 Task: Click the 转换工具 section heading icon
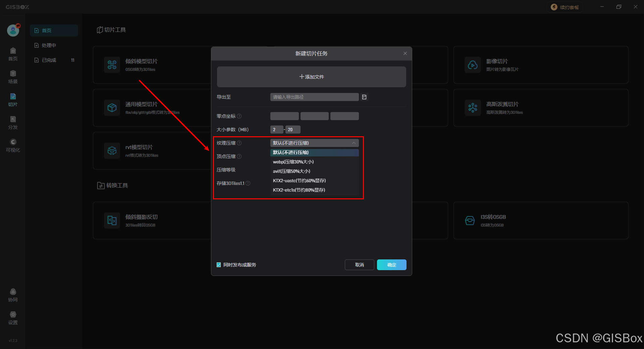(101, 186)
